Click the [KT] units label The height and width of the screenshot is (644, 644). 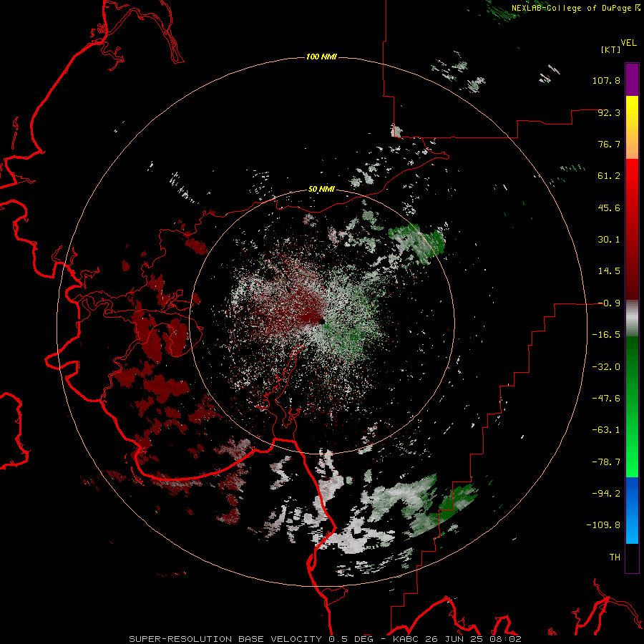pos(611,49)
